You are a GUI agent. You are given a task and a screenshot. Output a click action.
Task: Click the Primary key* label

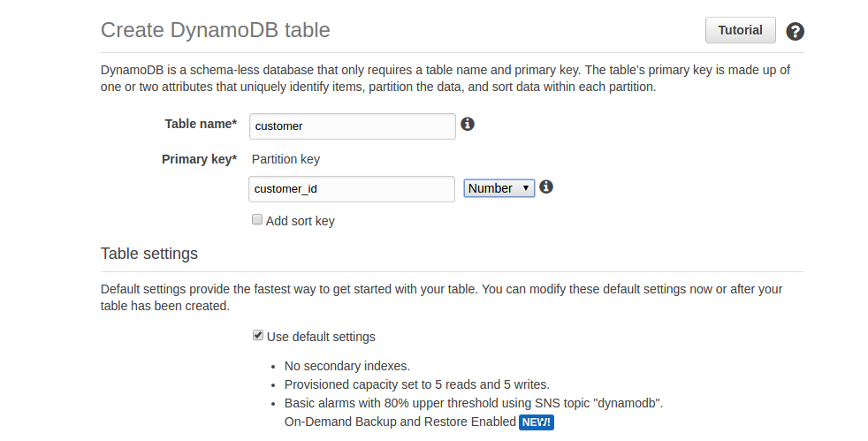199,160
